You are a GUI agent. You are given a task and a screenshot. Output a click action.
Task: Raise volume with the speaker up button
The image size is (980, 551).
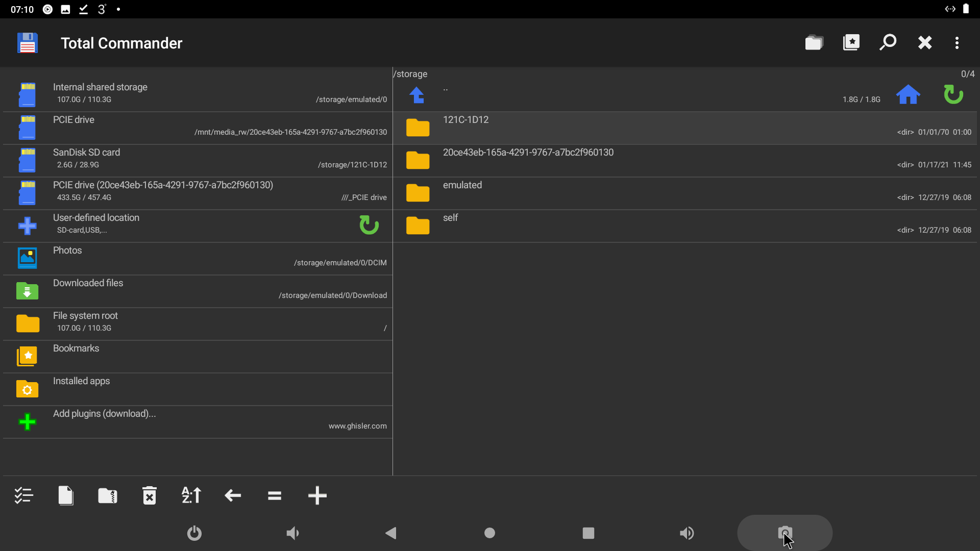(x=687, y=533)
